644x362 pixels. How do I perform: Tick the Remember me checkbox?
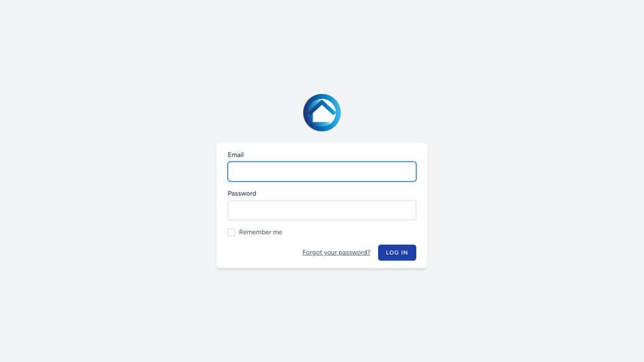coord(231,232)
